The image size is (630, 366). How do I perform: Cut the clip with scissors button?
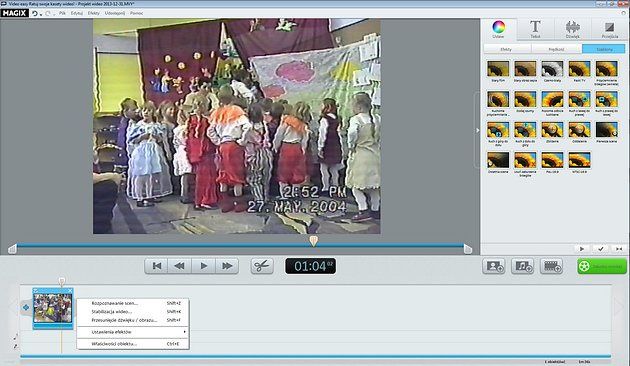(262, 266)
